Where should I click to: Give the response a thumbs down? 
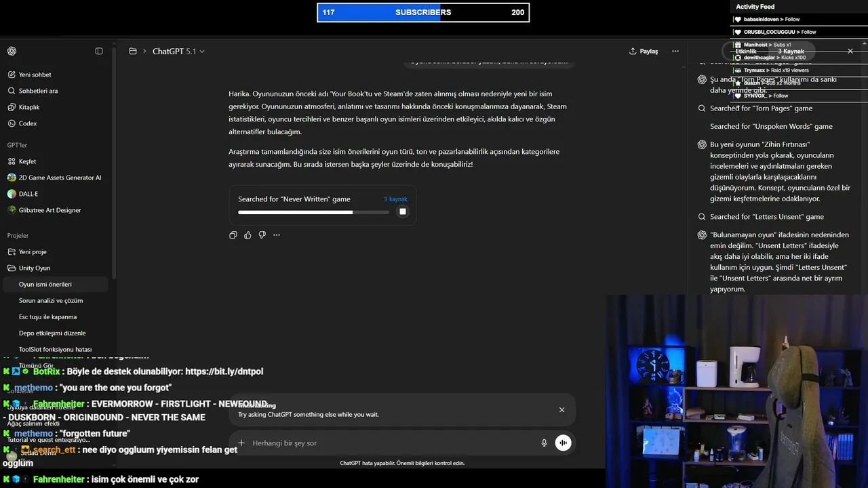(262, 235)
